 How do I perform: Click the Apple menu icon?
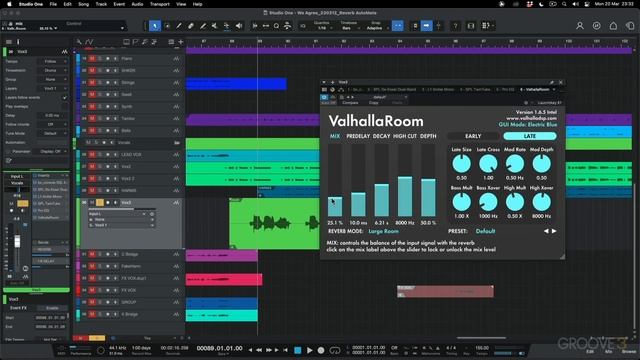tap(9, 4)
